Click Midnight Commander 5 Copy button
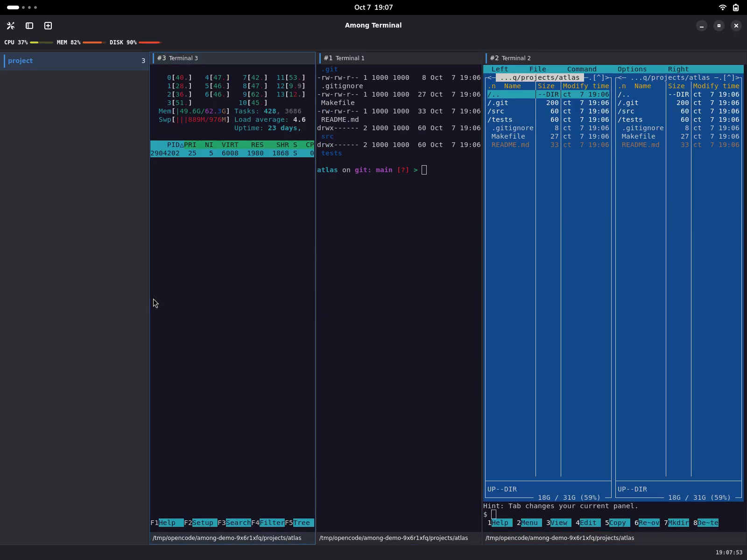 [x=617, y=523]
